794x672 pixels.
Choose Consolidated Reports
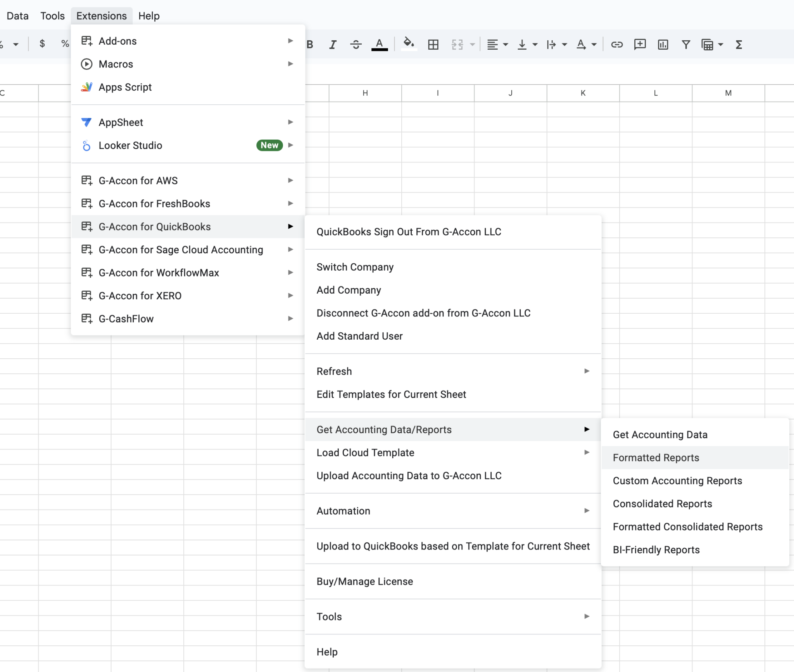(695, 504)
